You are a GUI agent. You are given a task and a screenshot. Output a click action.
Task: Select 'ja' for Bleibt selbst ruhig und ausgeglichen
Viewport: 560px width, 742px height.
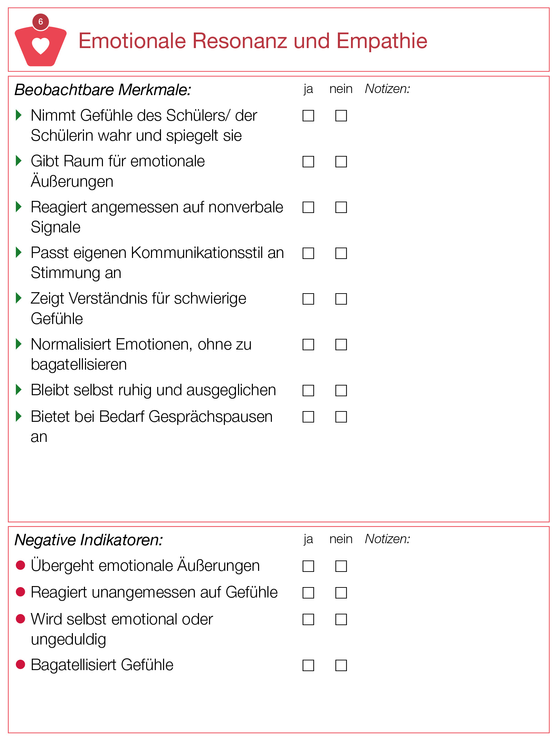tap(308, 390)
